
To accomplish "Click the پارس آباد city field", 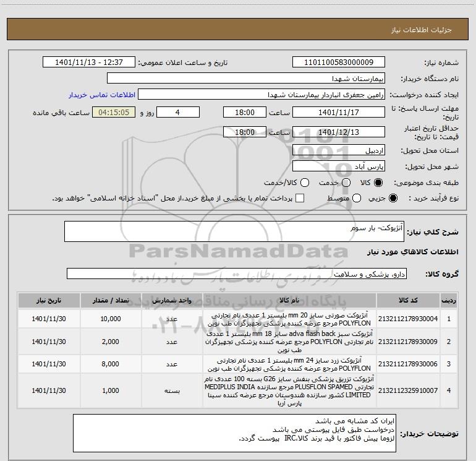I will (x=339, y=166).
